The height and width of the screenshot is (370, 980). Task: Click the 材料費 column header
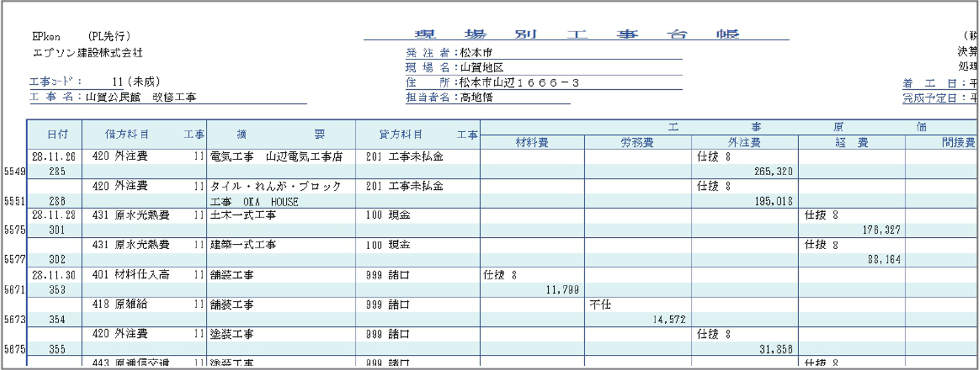532,143
